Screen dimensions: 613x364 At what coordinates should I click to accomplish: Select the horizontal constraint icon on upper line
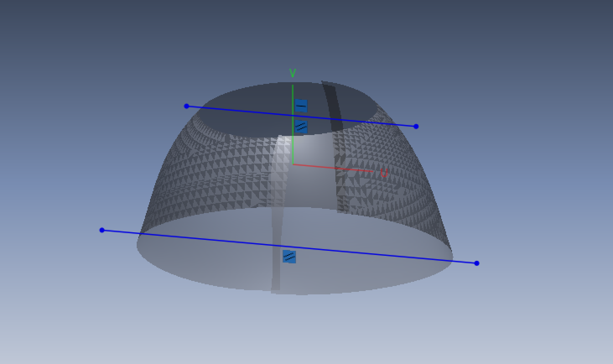tap(301, 106)
